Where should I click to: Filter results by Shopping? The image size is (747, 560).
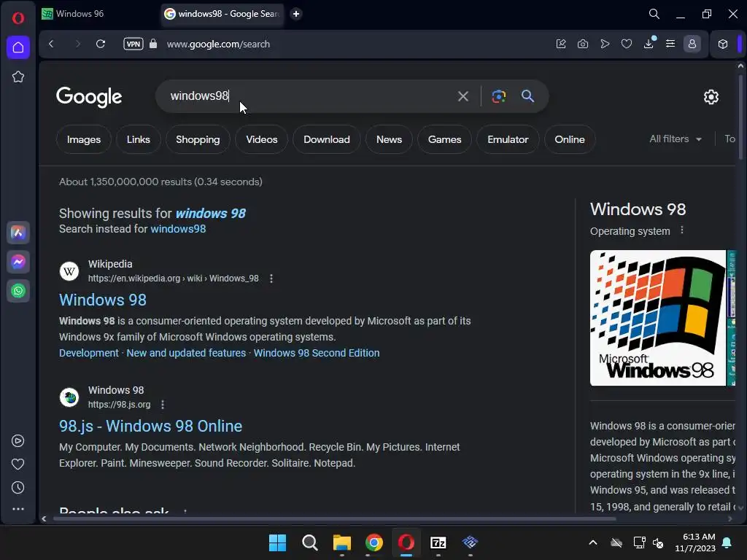[198, 139]
